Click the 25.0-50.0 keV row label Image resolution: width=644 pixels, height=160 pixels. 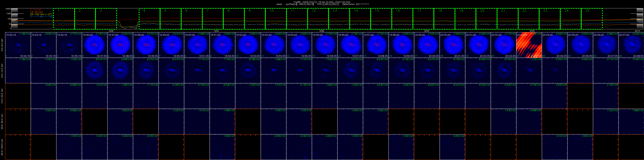(2, 122)
